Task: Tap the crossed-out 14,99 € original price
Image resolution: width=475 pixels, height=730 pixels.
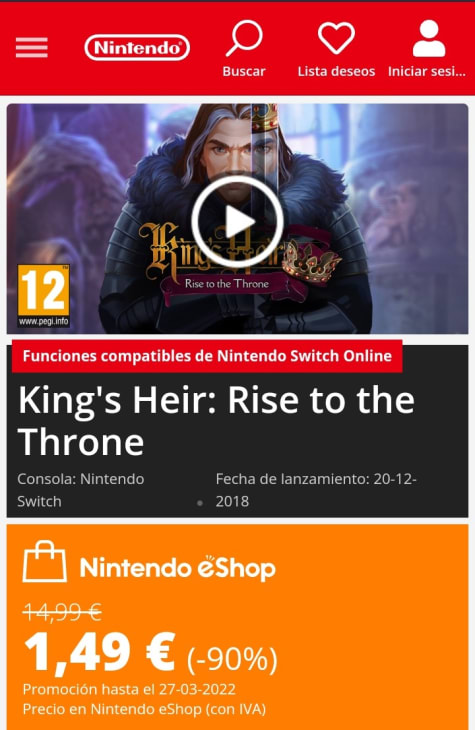Action: point(62,612)
